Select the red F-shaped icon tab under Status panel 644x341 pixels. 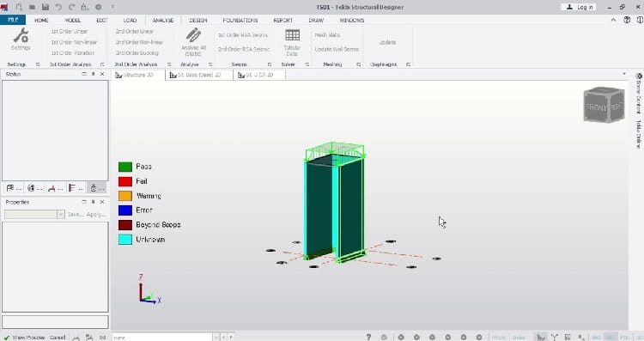pyautogui.click(x=76, y=188)
